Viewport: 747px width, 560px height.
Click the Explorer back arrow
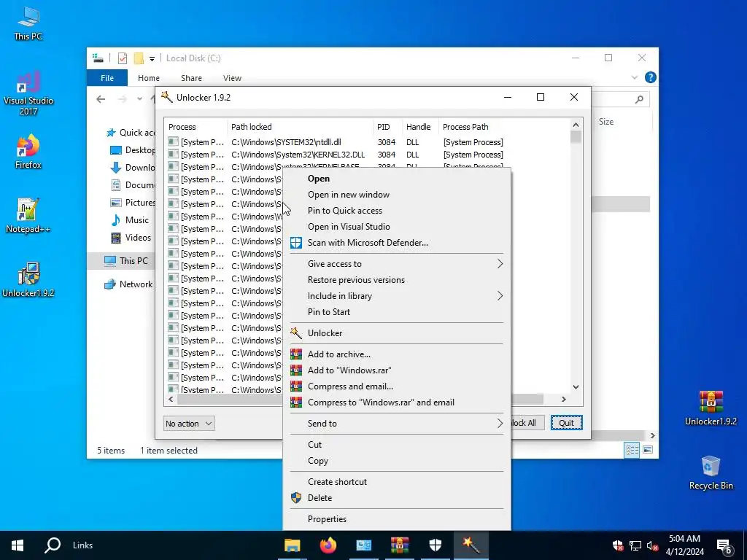point(101,99)
